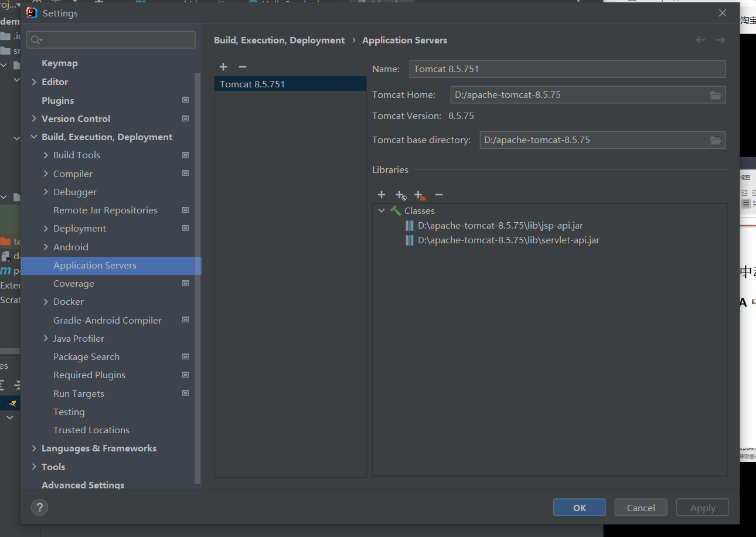Add a new application server
This screenshot has width=756, height=537.
[223, 67]
